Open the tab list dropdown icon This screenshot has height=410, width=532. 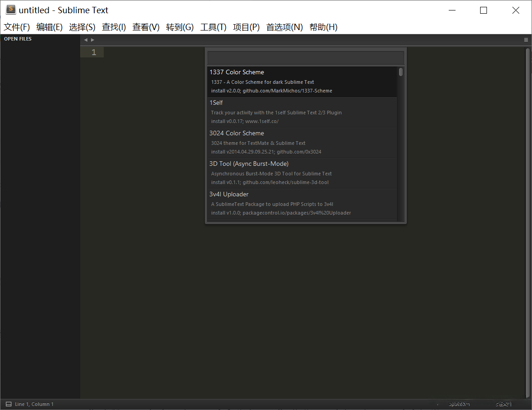pyautogui.click(x=526, y=40)
